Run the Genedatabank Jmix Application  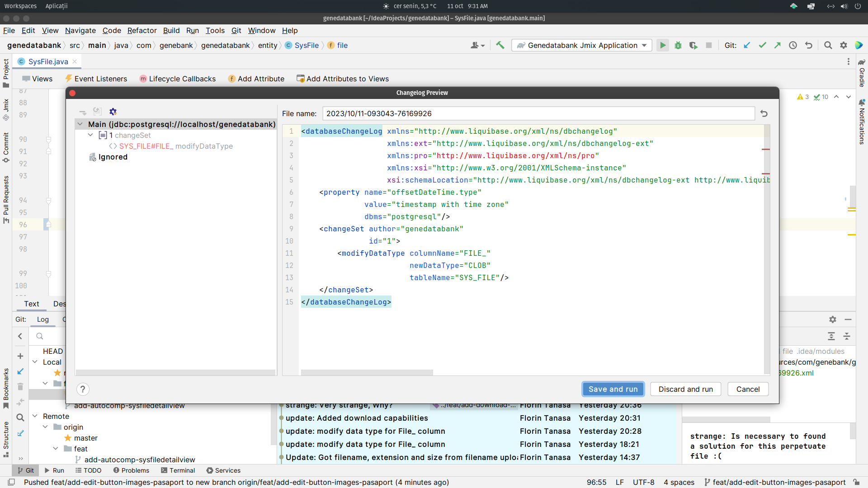[662, 45]
